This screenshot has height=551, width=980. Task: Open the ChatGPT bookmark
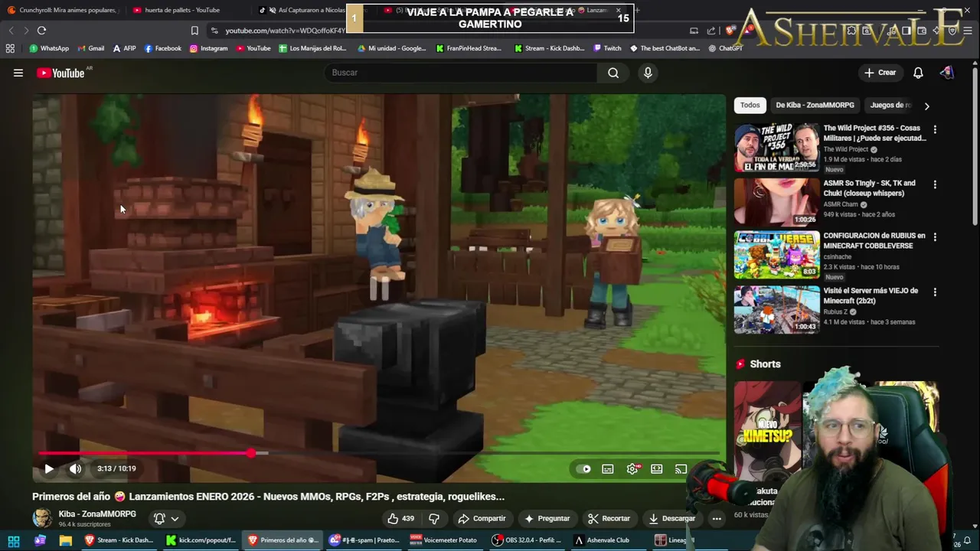point(726,48)
